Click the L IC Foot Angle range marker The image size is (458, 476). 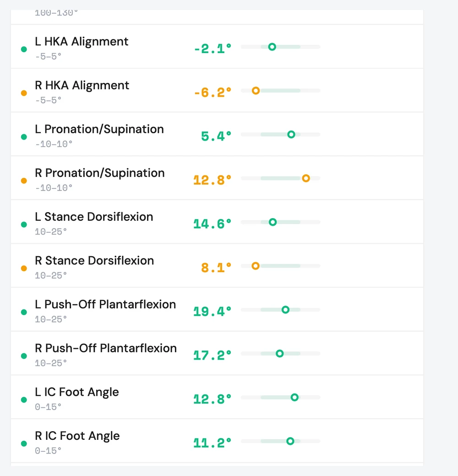[294, 397]
